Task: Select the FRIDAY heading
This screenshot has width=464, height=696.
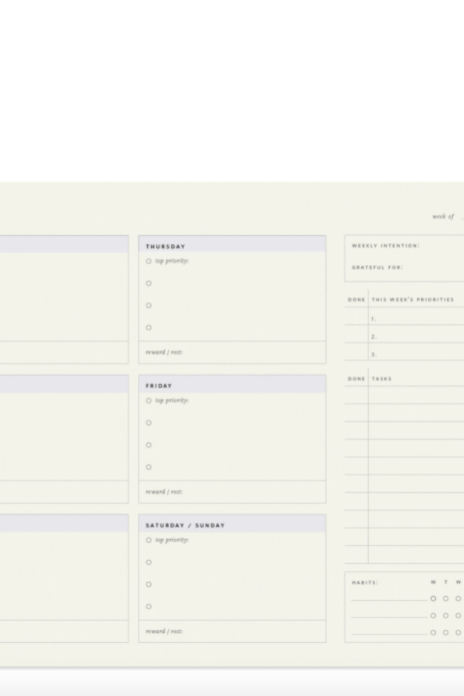Action: (x=159, y=386)
